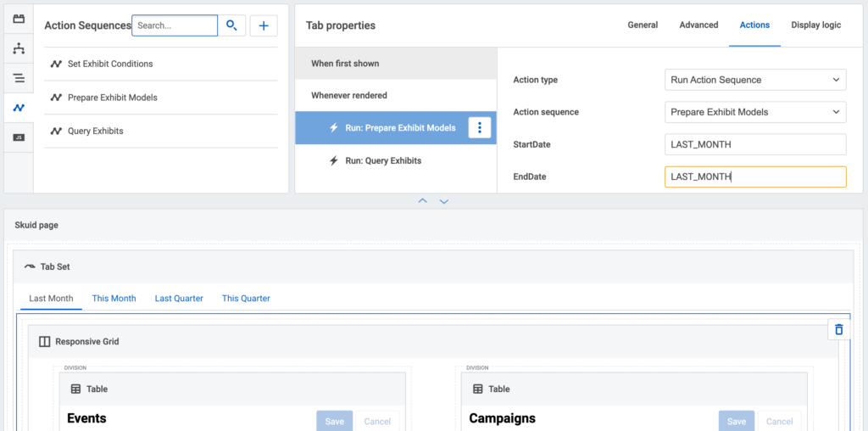
Task: Add a new action sequence with plus button
Action: [x=264, y=25]
